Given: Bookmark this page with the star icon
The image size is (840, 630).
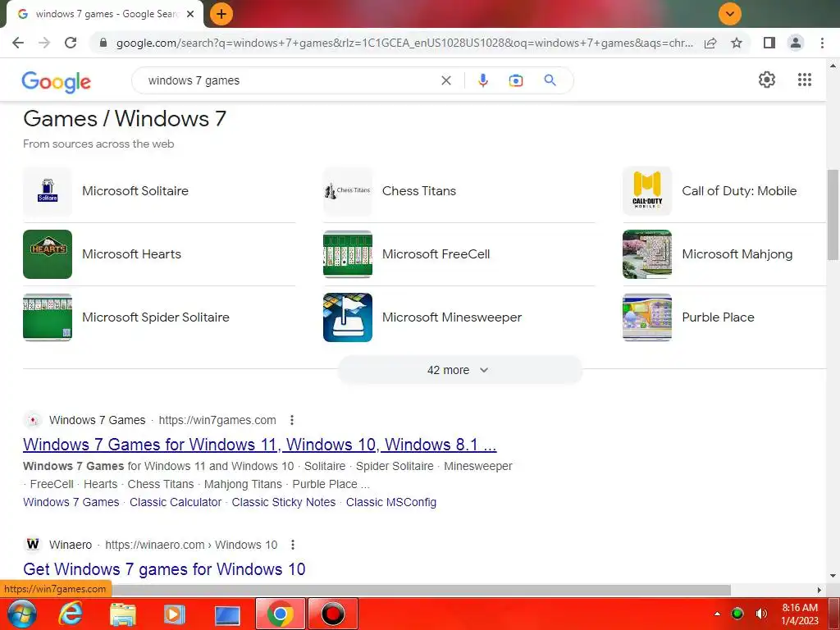Looking at the screenshot, I should [737, 43].
